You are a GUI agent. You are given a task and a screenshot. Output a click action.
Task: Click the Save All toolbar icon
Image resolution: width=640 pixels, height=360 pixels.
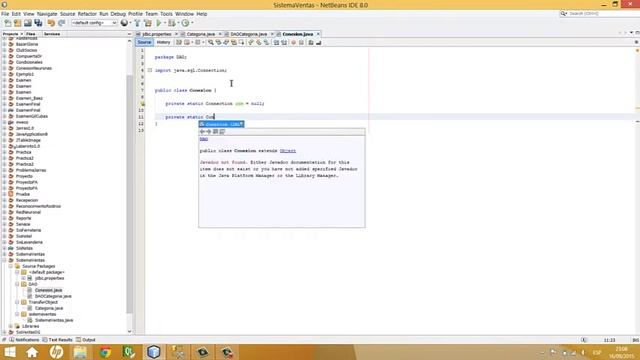coord(38,23)
